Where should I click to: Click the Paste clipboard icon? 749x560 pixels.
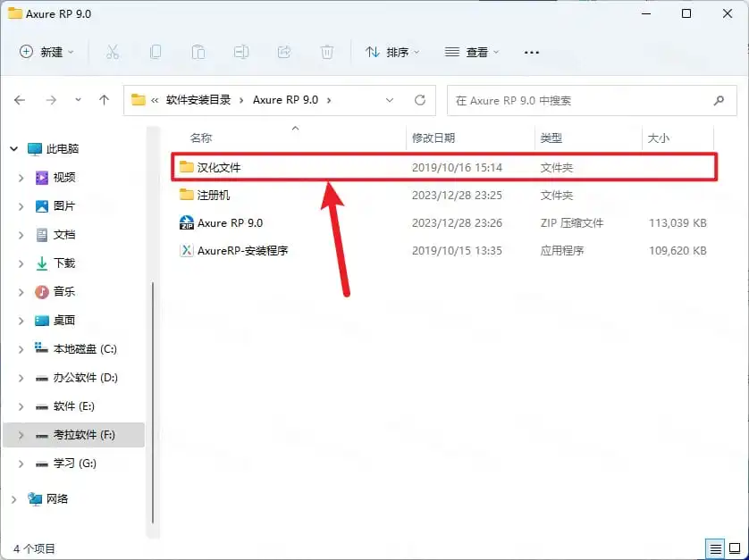tap(198, 52)
